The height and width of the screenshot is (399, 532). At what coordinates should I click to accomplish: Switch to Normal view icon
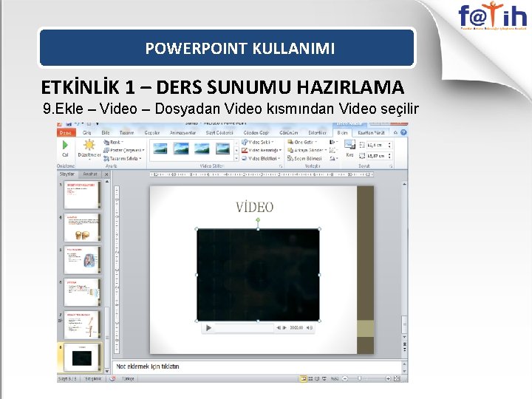(x=304, y=378)
